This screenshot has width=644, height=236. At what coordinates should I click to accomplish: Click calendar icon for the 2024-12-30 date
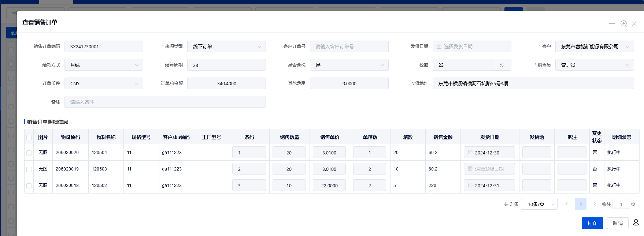click(x=470, y=152)
